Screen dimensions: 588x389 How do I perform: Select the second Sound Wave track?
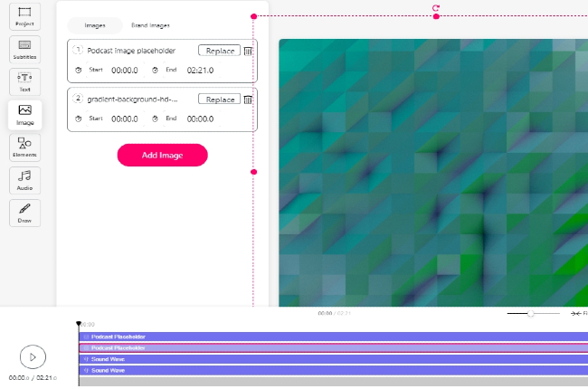pyautogui.click(x=334, y=370)
